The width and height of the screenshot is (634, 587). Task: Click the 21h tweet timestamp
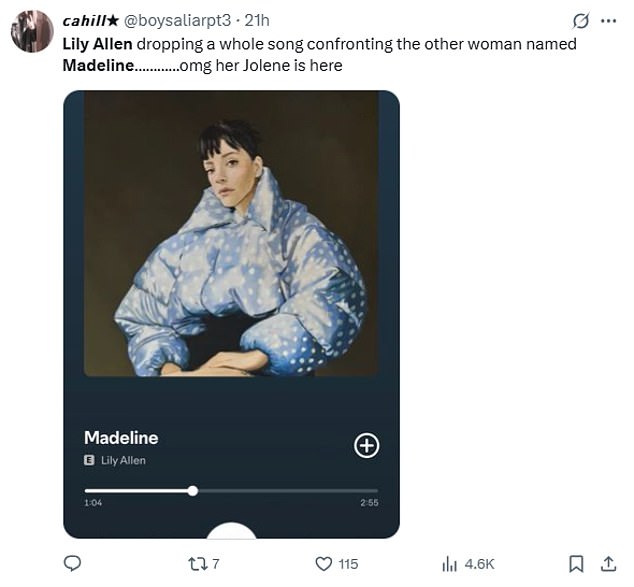[x=256, y=20]
